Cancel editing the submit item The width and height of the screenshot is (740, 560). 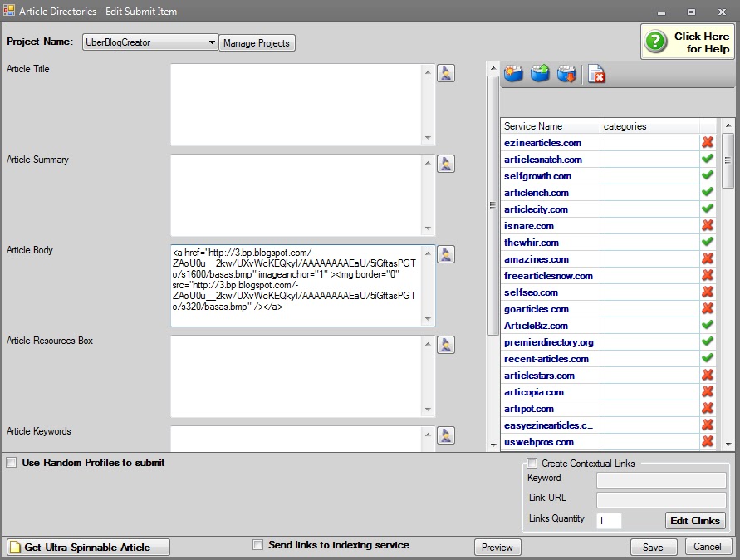(708, 547)
